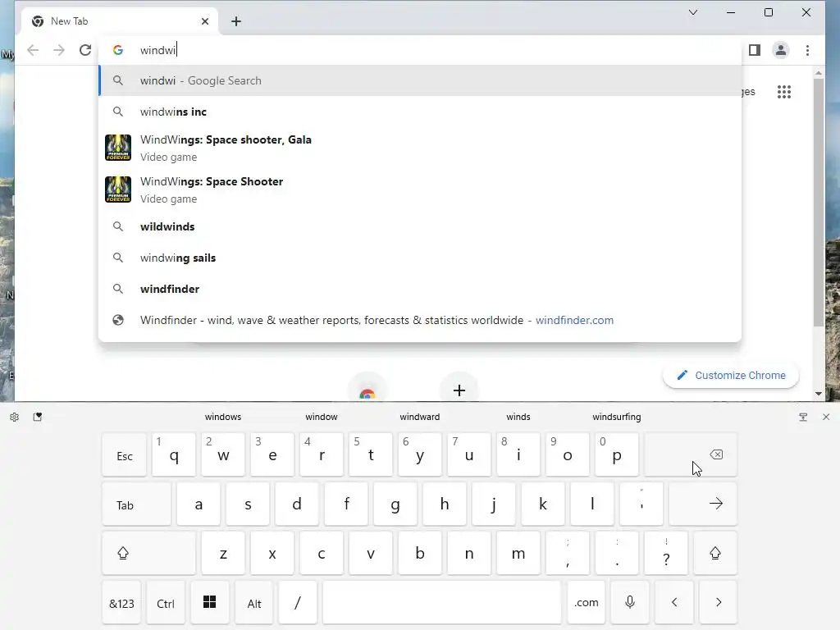840x630 pixels.
Task: Tap the q key
Action: [174, 455]
